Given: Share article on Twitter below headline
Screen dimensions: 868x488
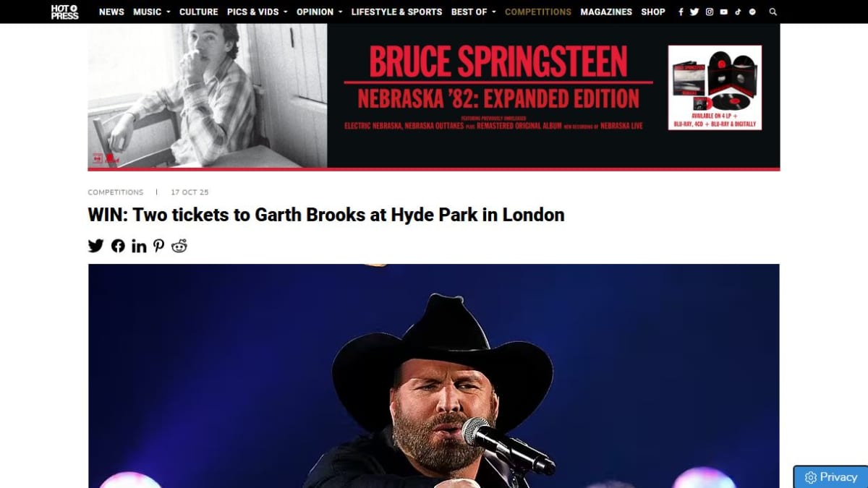Looking at the screenshot, I should pos(96,246).
